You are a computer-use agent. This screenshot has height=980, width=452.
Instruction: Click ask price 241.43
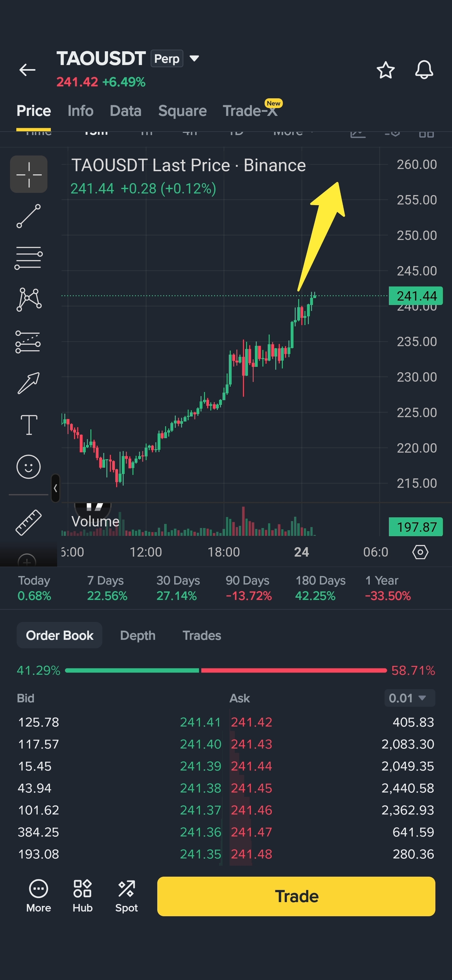point(252,744)
